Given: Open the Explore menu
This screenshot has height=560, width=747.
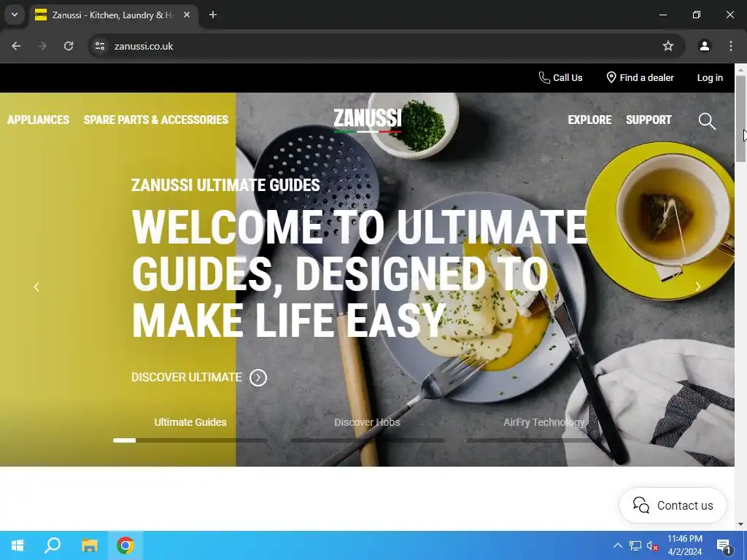Looking at the screenshot, I should [589, 120].
